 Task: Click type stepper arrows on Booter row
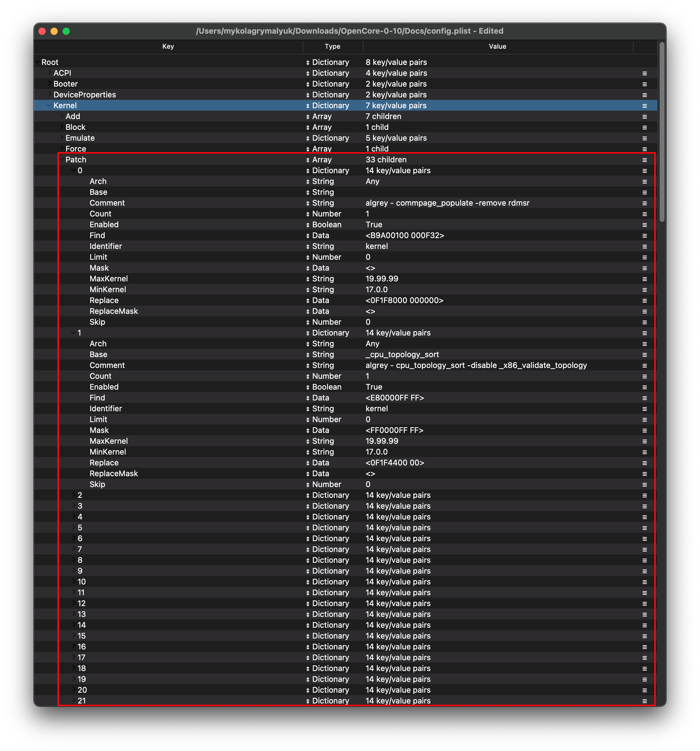[x=308, y=84]
